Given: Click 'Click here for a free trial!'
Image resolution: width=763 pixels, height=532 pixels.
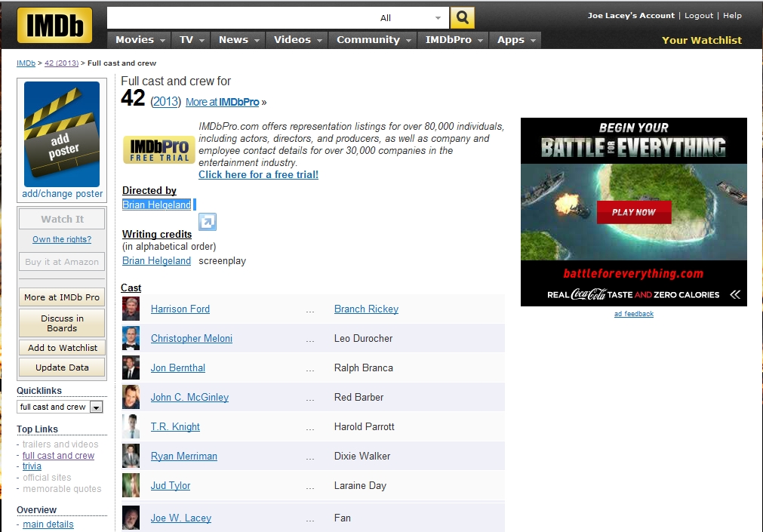Looking at the screenshot, I should click(x=258, y=175).
